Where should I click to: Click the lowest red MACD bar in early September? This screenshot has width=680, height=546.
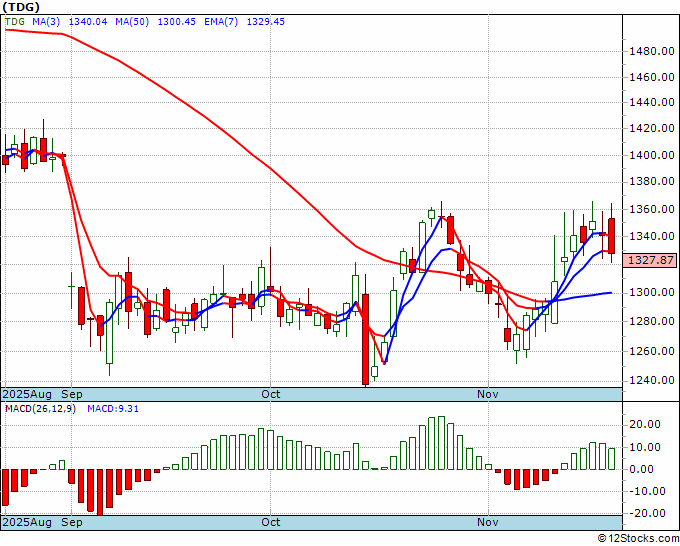(x=100, y=492)
